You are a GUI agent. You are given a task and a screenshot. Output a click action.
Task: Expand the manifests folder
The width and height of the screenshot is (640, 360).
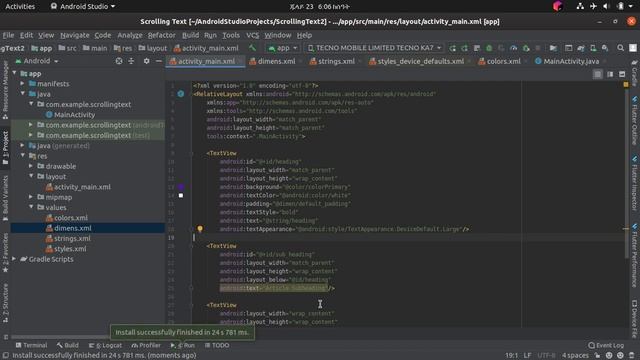pos(23,84)
